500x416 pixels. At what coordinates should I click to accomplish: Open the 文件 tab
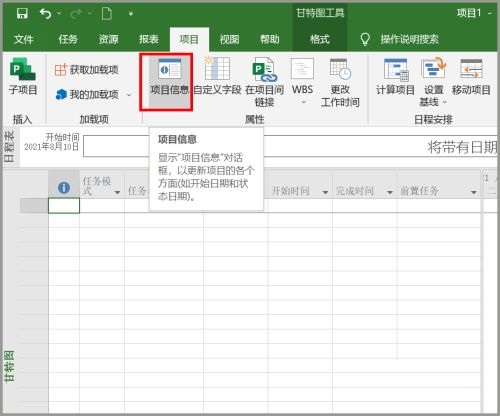point(24,39)
